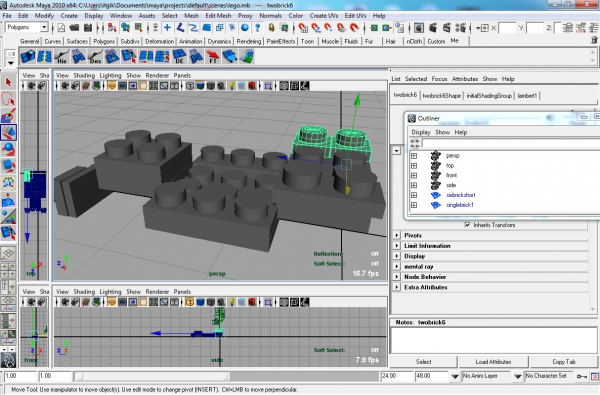
Task: Open the Edit Mesh menu
Action: click(218, 16)
